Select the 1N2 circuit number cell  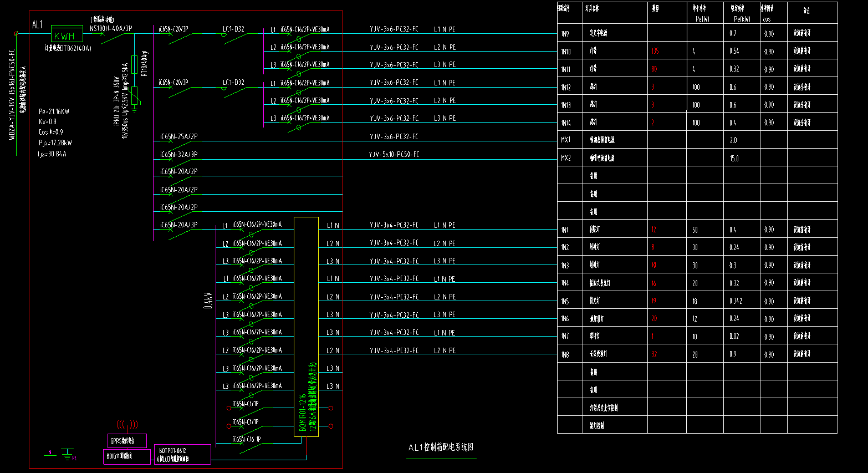coord(564,247)
